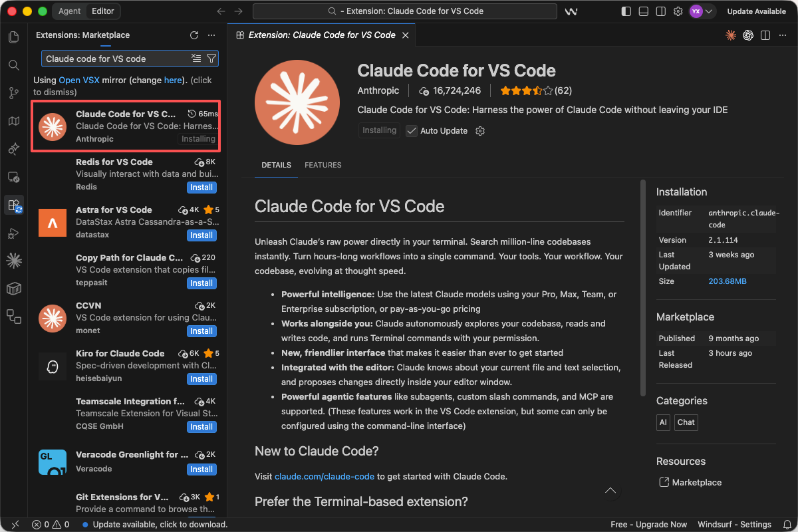
Task: Click the 203.68MB size link
Action: (728, 281)
